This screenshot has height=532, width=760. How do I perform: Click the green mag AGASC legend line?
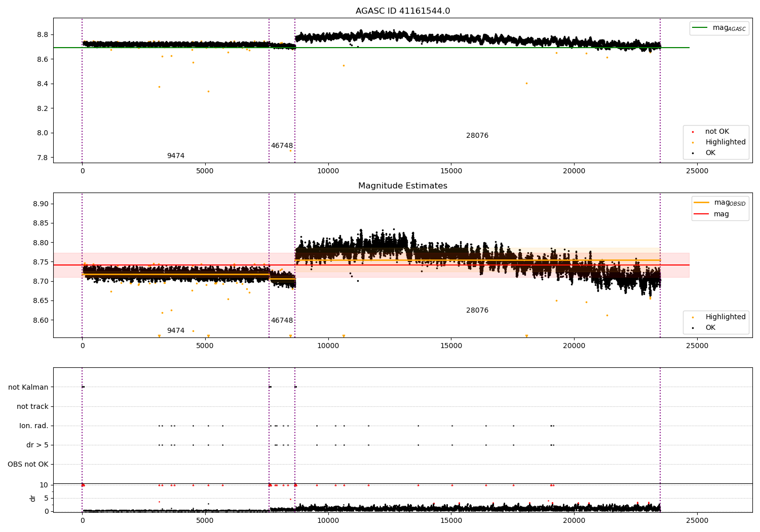point(700,28)
